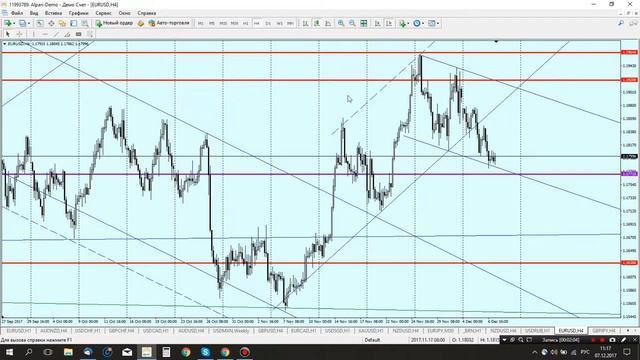
Task: Open the templates icon
Action: [431, 23]
